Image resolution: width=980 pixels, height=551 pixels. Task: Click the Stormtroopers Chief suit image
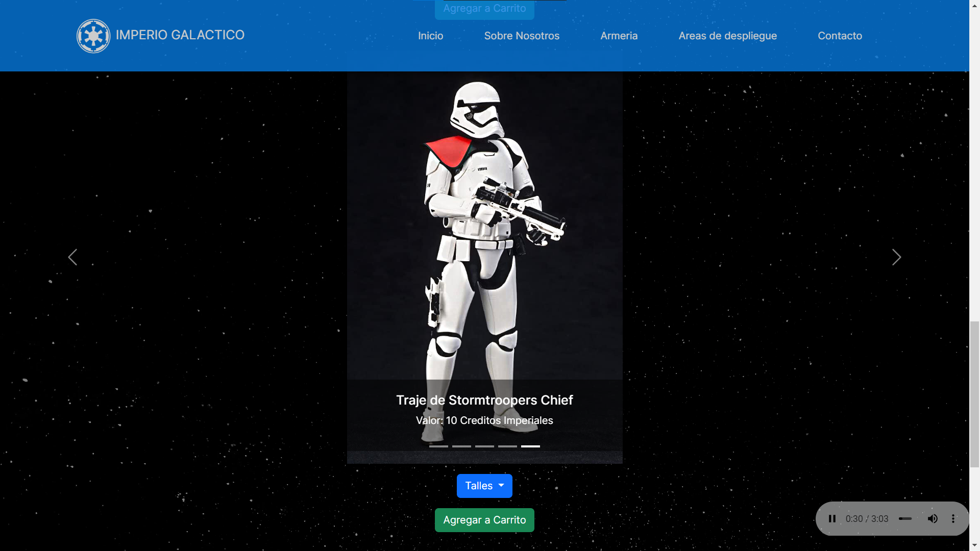coord(484,267)
